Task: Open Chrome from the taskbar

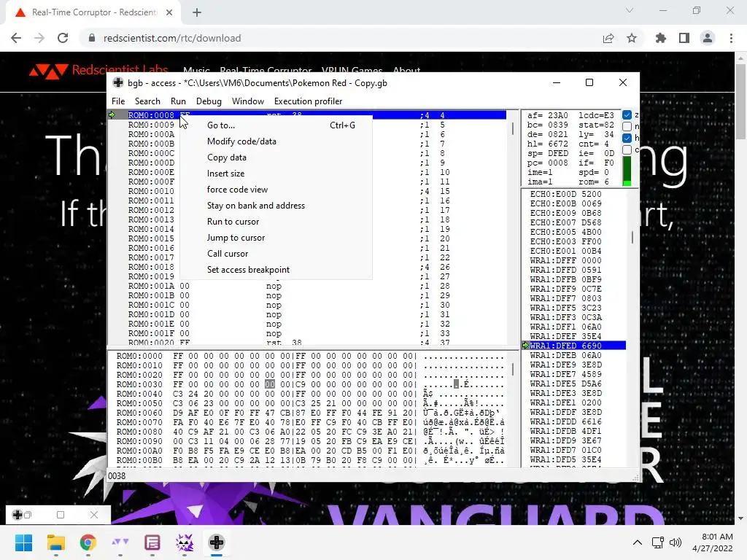Action: (x=88, y=542)
